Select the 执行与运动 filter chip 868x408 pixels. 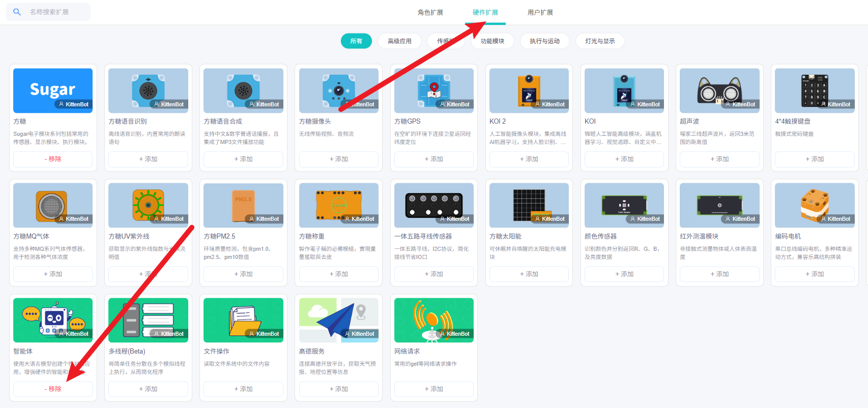[545, 41]
